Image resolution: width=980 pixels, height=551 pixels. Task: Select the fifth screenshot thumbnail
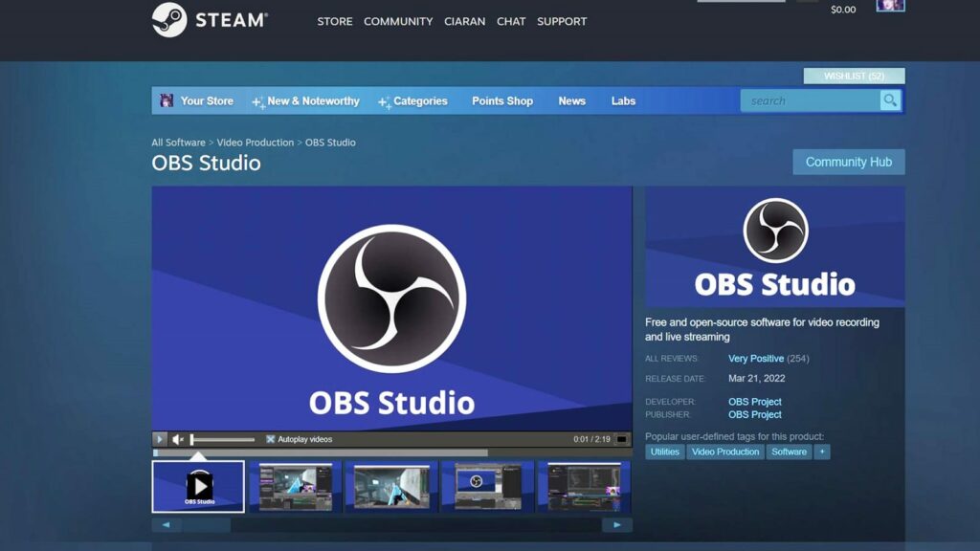click(584, 487)
